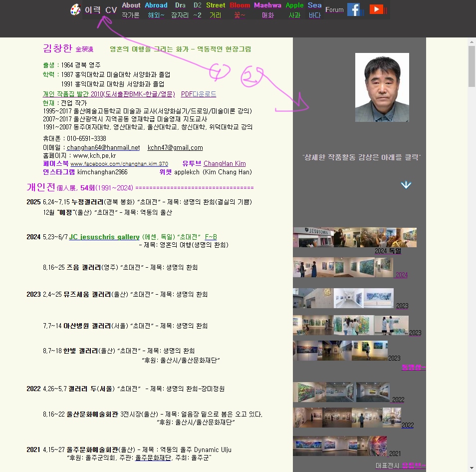The image size is (476, 472).
Task: Open the ChangHan Kim YouTube link
Action: tap(225, 163)
